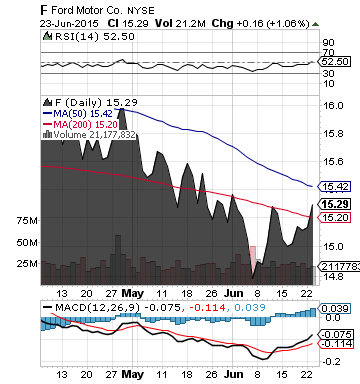
Task: Click the MA(50) 15.42 legend label
Action: point(83,113)
